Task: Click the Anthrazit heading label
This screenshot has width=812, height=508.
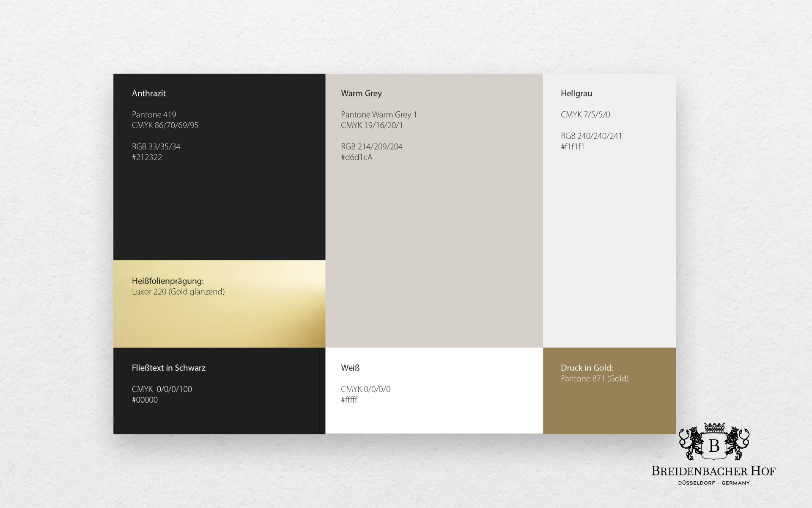Action: click(149, 94)
